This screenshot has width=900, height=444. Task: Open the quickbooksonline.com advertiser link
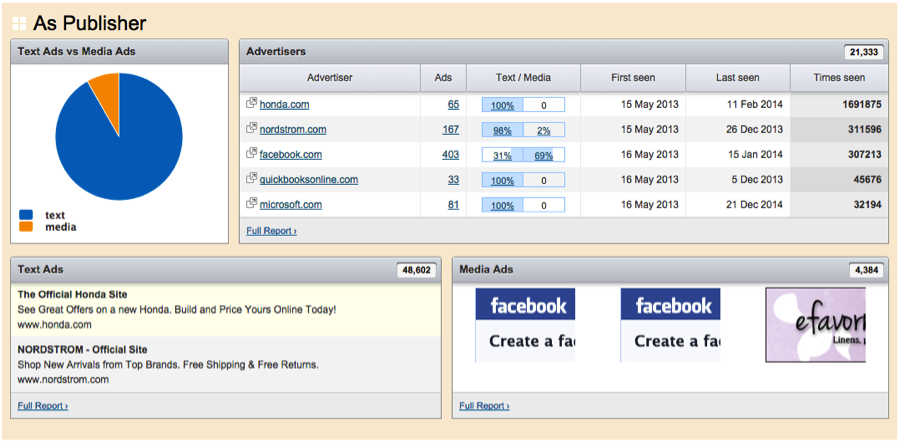coord(309,180)
